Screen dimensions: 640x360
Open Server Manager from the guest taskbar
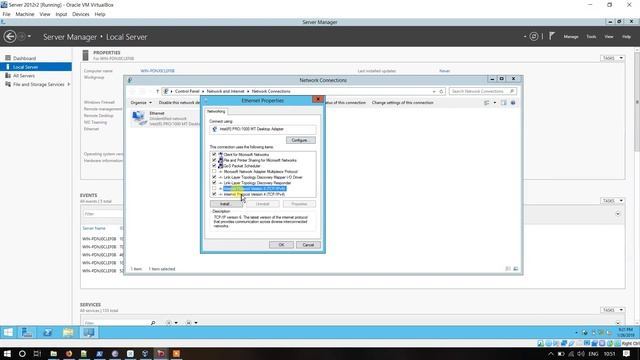(27, 332)
